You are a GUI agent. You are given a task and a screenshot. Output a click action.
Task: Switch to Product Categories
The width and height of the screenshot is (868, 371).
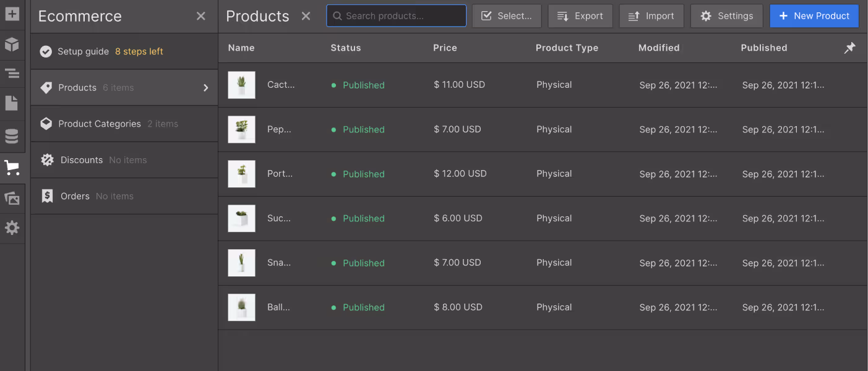(99, 124)
